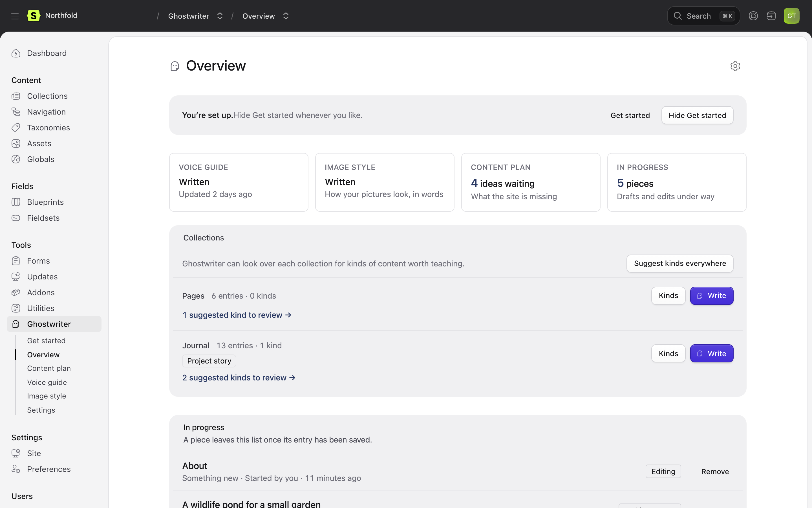The width and height of the screenshot is (812, 508).
Task: Click Kinds button for Pages collection
Action: tap(668, 296)
